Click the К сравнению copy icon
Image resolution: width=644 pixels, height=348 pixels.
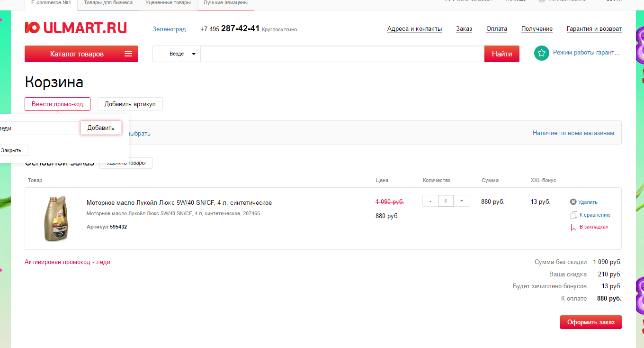(573, 215)
